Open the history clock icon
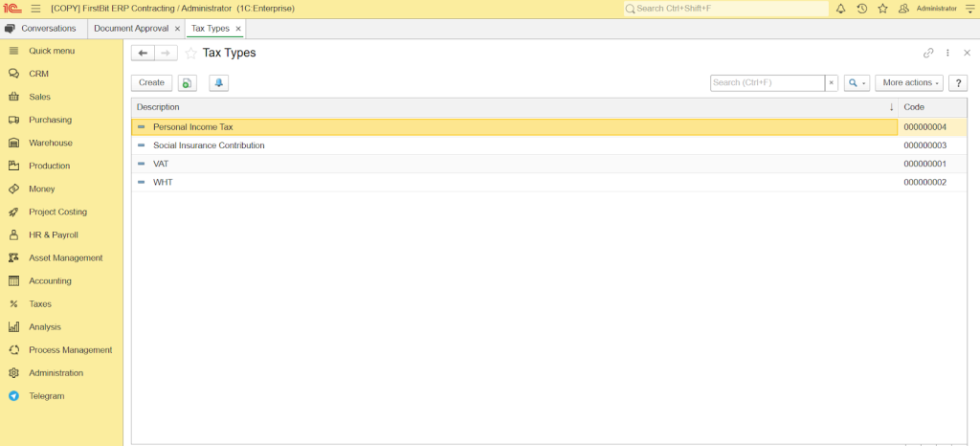Screen dimensions: 980x446 click(862, 9)
